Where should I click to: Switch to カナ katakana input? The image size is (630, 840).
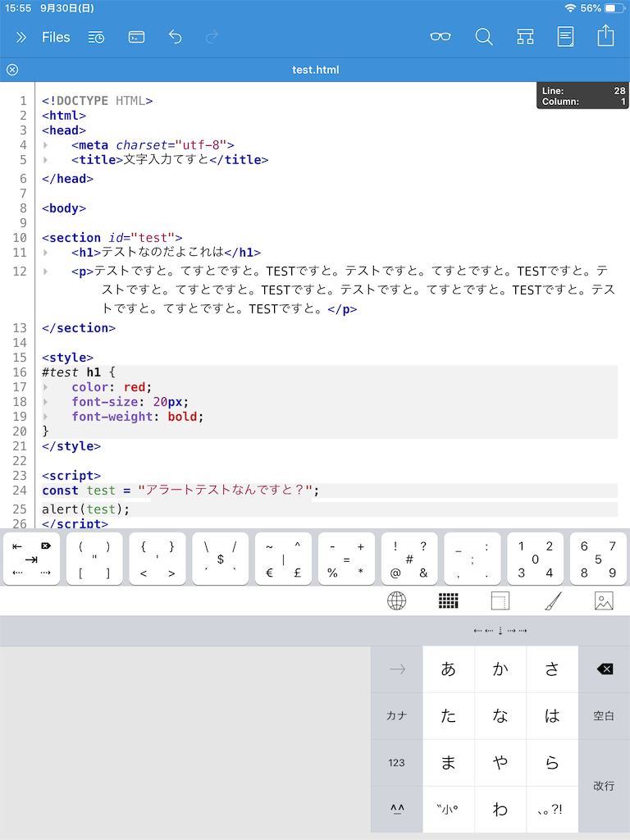point(396,715)
